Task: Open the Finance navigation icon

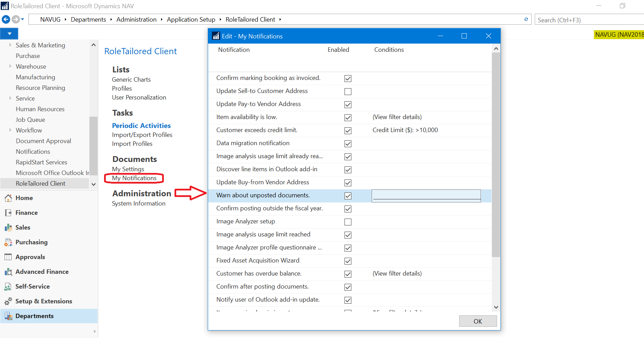Action: (x=8, y=213)
